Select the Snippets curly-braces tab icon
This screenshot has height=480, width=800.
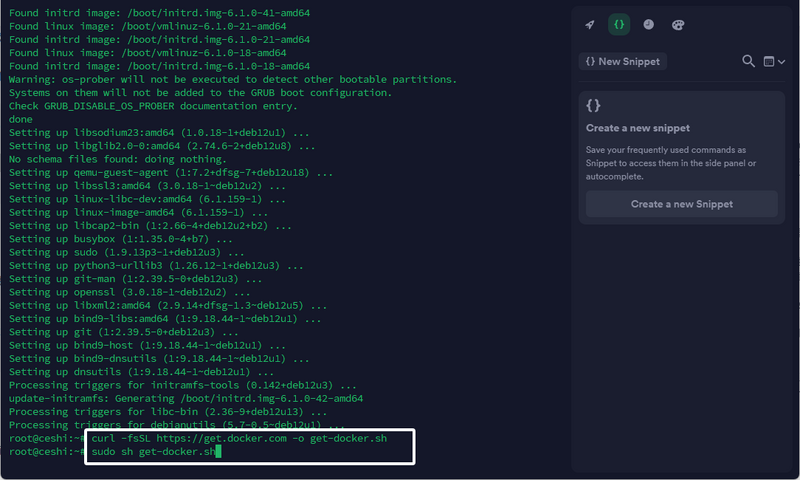tap(619, 25)
